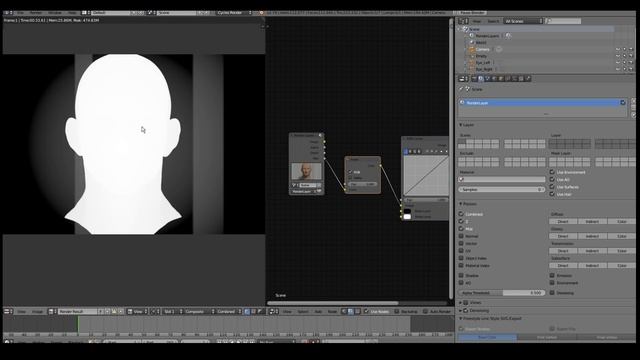Viewport: 640px width, 360px height.
Task: Enable the Emission pass checkbox
Action: point(552,276)
